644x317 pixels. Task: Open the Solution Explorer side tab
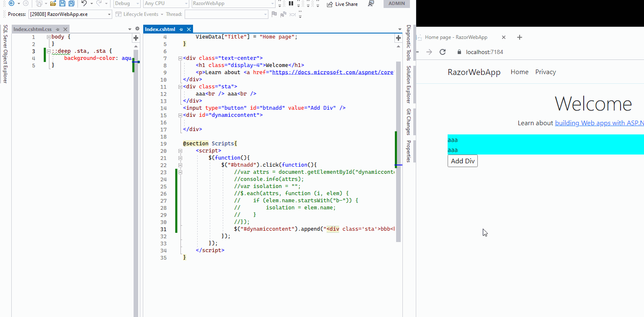[408, 85]
